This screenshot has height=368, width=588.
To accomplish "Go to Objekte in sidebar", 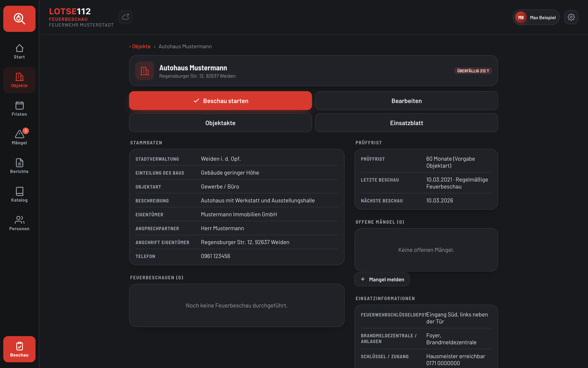I will point(19,80).
